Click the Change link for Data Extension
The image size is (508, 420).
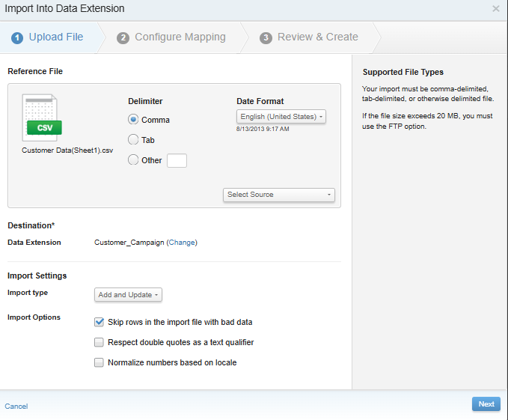coord(182,243)
